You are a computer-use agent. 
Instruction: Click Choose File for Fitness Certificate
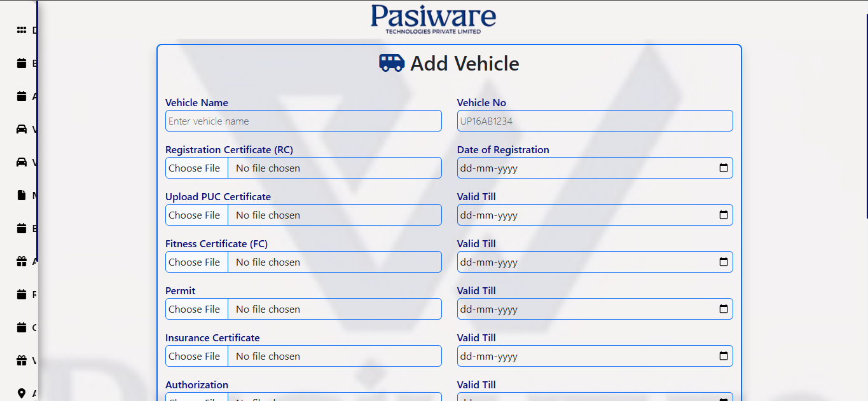pyautogui.click(x=196, y=261)
